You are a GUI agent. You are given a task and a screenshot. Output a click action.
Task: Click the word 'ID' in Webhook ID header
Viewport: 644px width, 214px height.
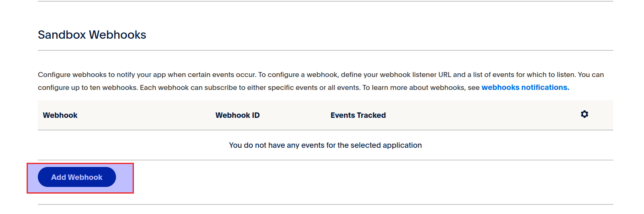255,115
